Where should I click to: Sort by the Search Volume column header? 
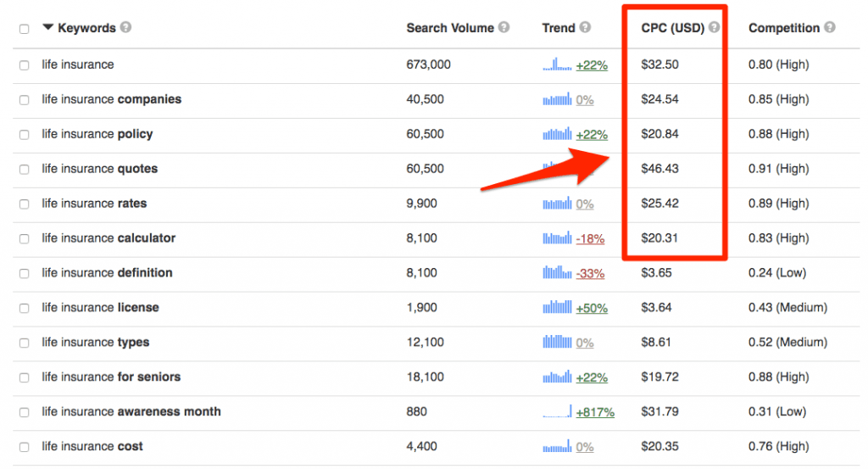(x=449, y=28)
